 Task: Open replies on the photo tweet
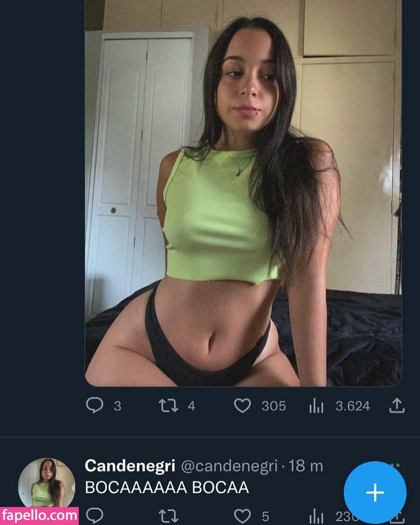click(94, 405)
